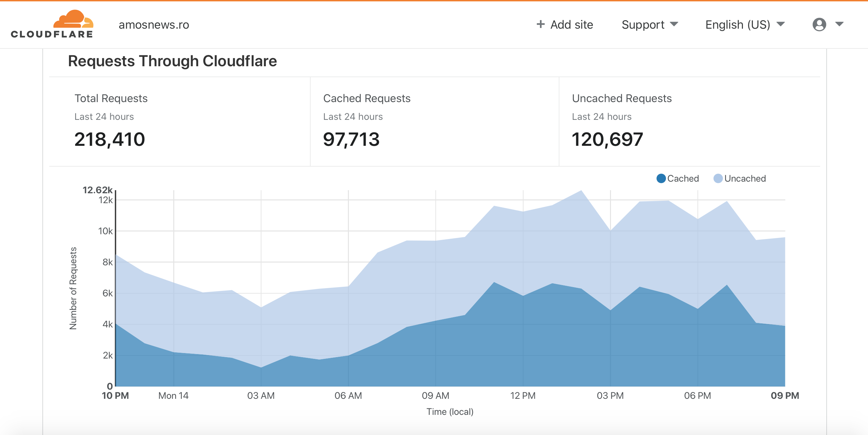Toggle Uncached series via legend dot
Image resolution: width=868 pixels, height=435 pixels.
[x=718, y=179]
